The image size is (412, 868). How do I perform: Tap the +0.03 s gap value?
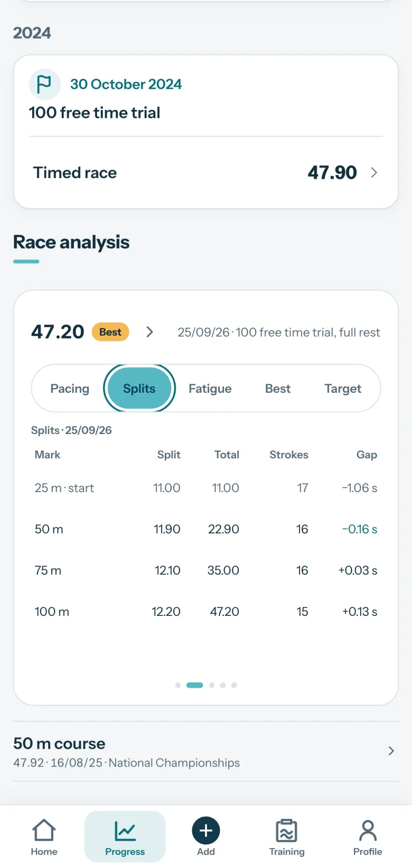coord(358,570)
